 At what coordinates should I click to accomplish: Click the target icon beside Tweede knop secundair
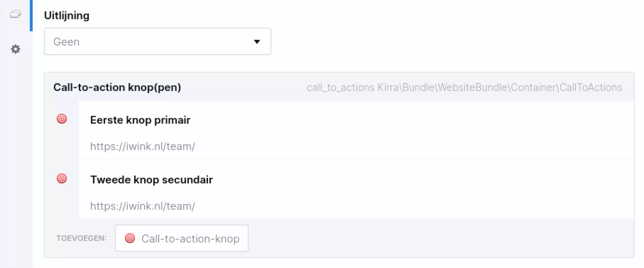[x=62, y=179]
